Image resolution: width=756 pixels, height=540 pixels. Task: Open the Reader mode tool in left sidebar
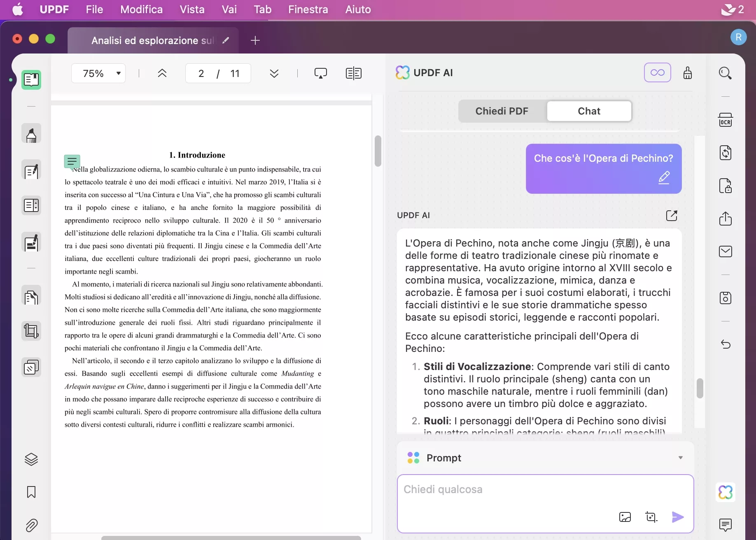(x=31, y=79)
